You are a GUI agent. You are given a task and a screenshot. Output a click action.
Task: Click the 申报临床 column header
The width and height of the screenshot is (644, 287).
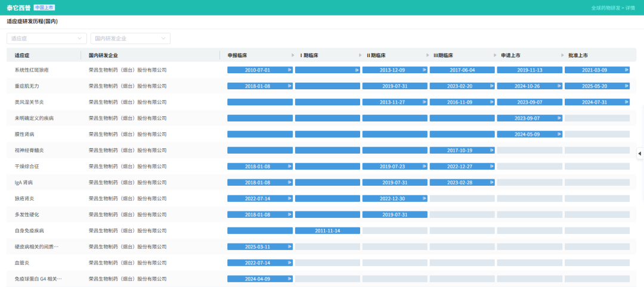(x=237, y=55)
